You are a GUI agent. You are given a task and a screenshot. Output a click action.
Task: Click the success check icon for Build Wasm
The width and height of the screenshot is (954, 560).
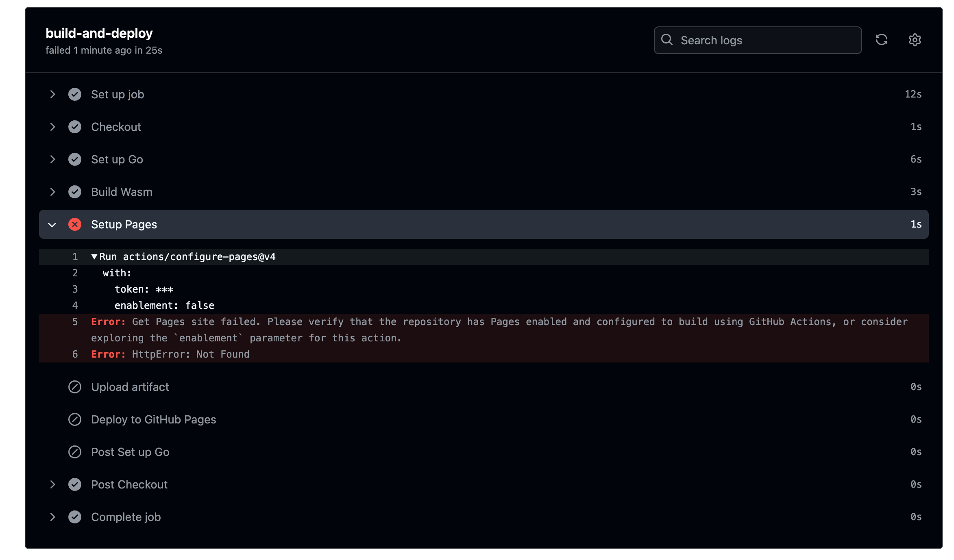pyautogui.click(x=75, y=192)
